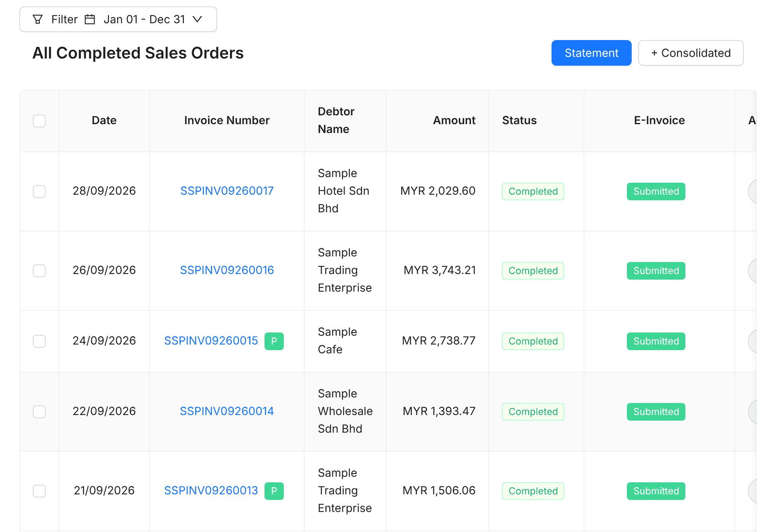Click debtor Sample Hotel Sdn Bhd

pyautogui.click(x=344, y=191)
